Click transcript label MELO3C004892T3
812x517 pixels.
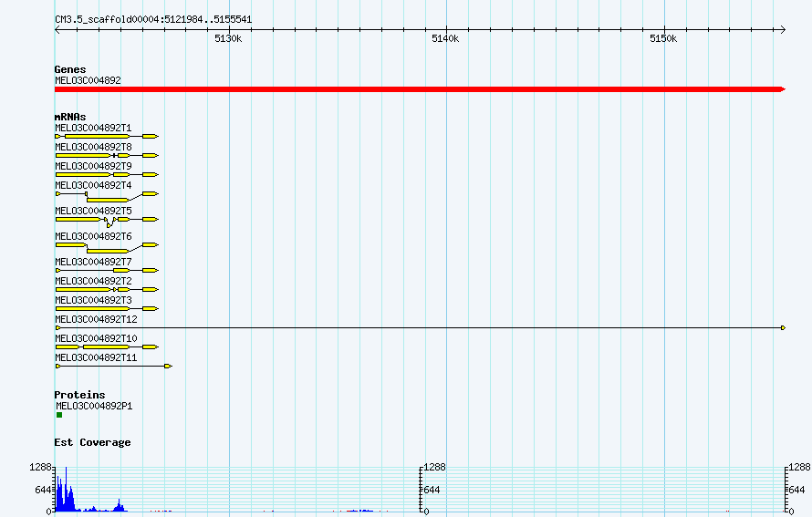tap(93, 300)
